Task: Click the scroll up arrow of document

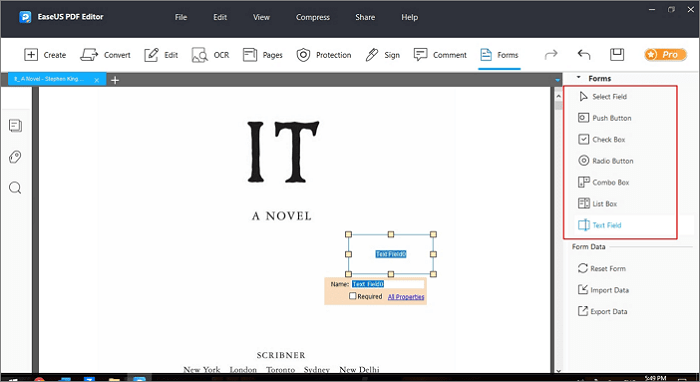Action: 558,96
